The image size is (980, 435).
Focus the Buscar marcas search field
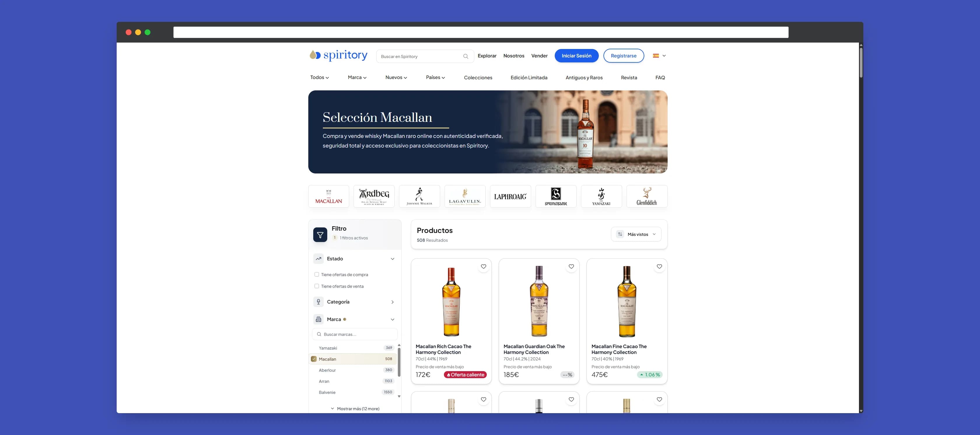[355, 334]
